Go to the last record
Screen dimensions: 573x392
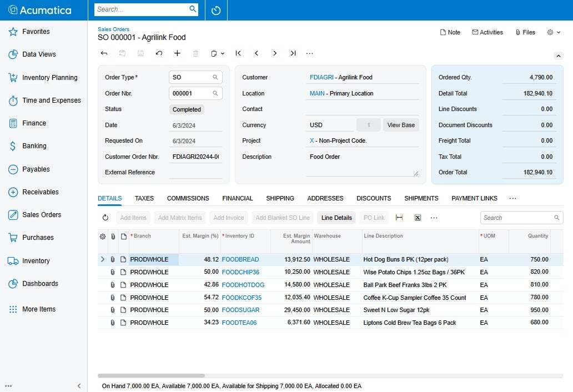(x=293, y=53)
